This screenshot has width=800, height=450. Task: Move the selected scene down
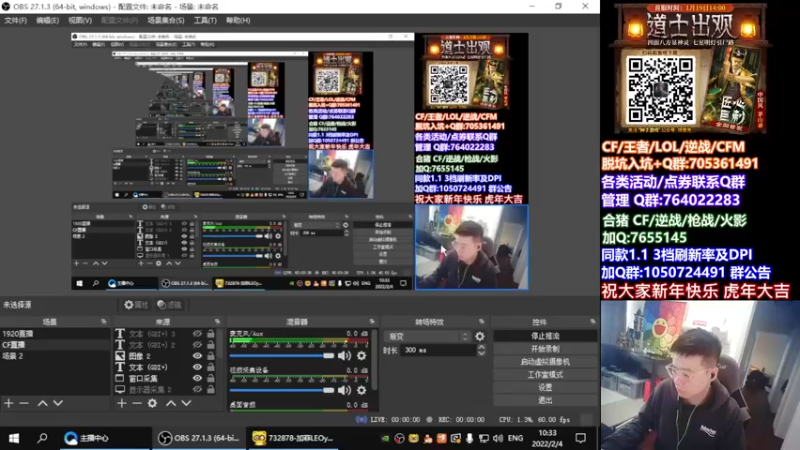(58, 403)
